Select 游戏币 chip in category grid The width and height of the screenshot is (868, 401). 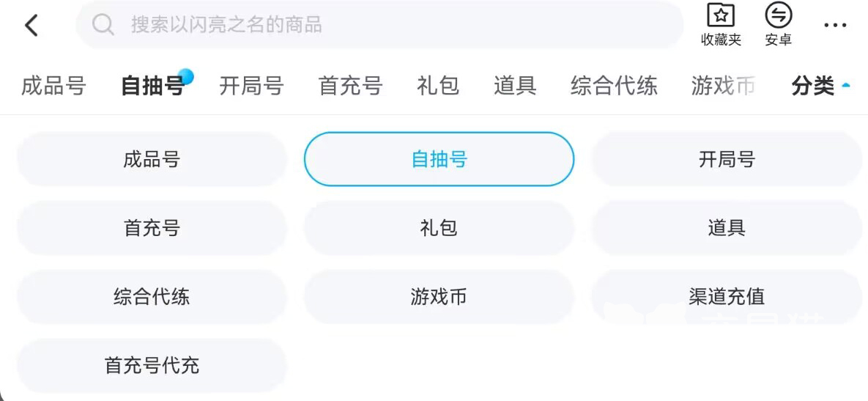pyautogui.click(x=439, y=297)
